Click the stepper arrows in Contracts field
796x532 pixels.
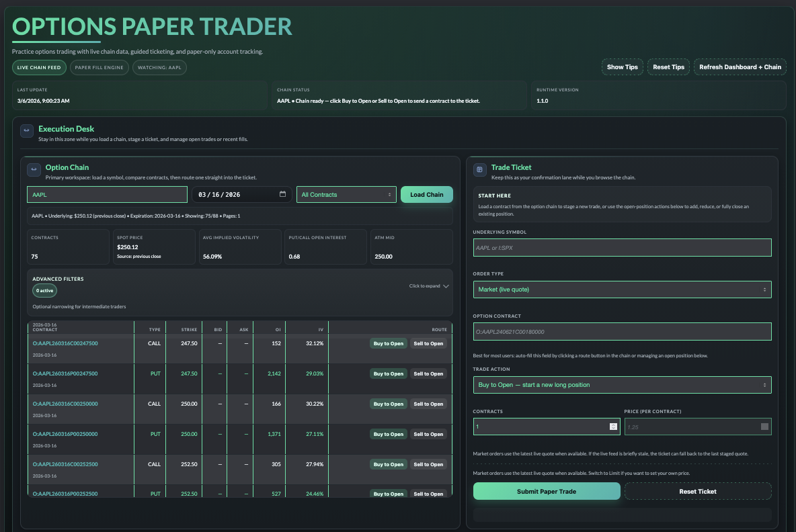tap(613, 427)
